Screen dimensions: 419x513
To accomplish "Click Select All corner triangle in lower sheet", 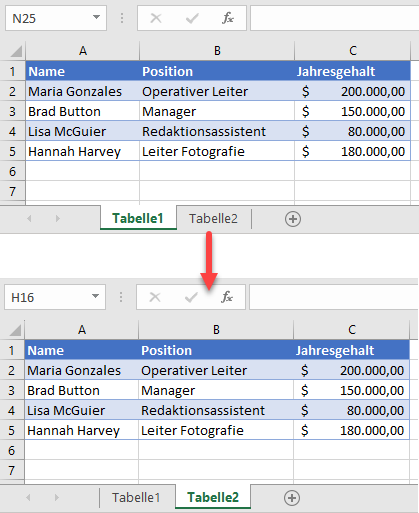I will (x=14, y=330).
